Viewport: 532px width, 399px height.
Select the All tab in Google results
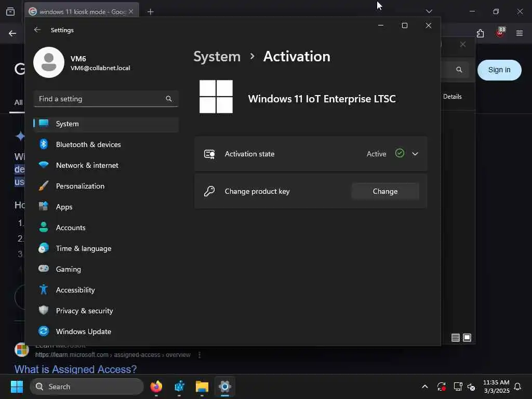coord(18,102)
